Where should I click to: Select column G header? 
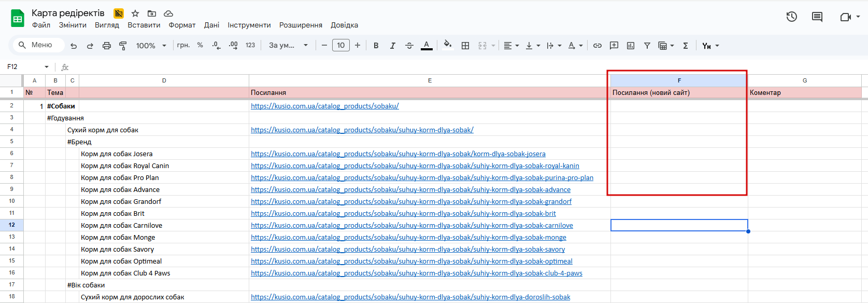point(805,80)
